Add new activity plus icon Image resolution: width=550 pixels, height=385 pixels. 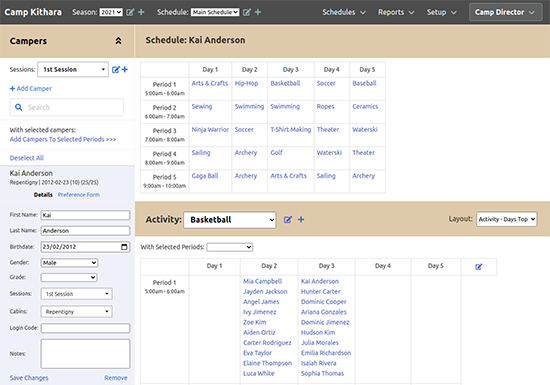click(x=301, y=220)
